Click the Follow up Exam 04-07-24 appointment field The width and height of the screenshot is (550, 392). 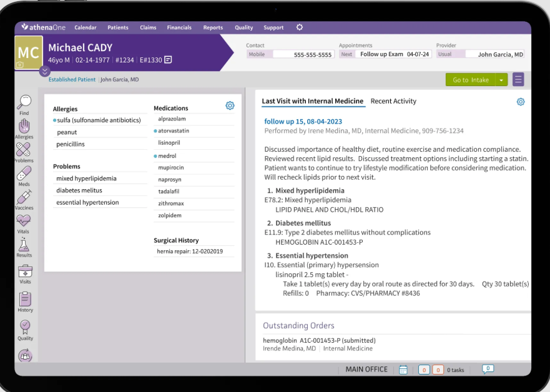(x=395, y=54)
